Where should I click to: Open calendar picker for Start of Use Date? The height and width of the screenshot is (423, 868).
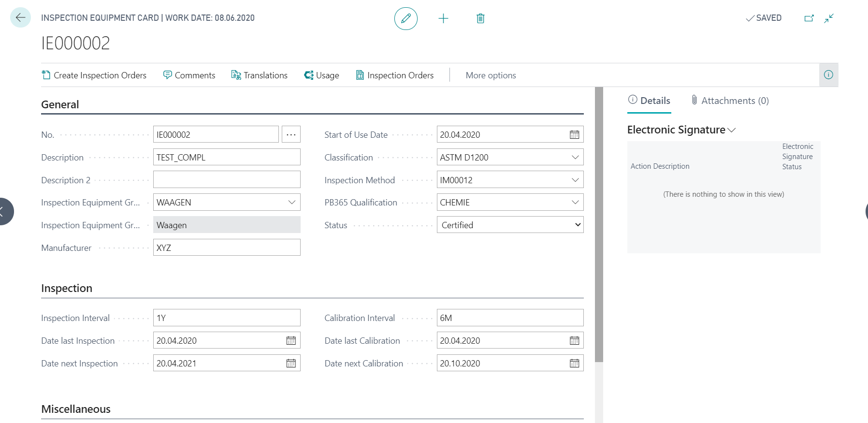tap(574, 135)
